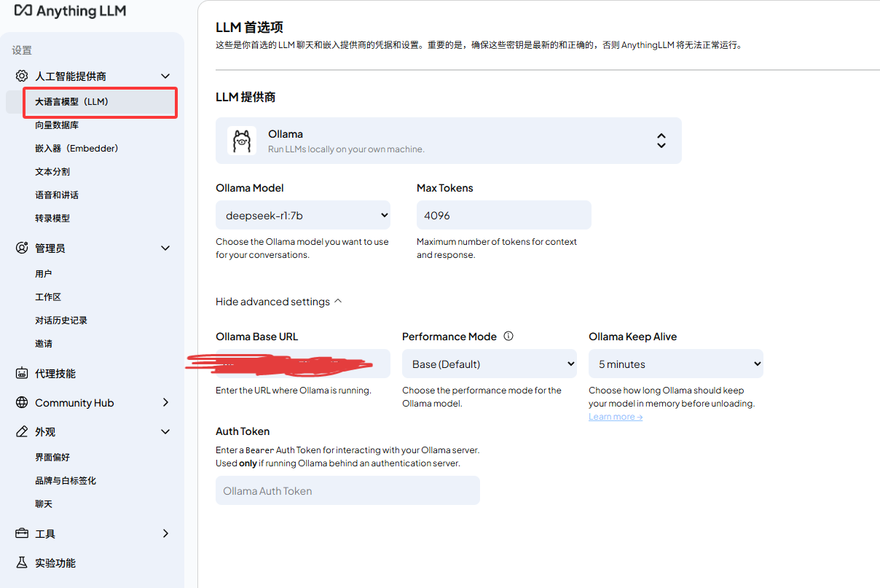
Task: Collapse the 管理员 section chevron
Action: 165,248
